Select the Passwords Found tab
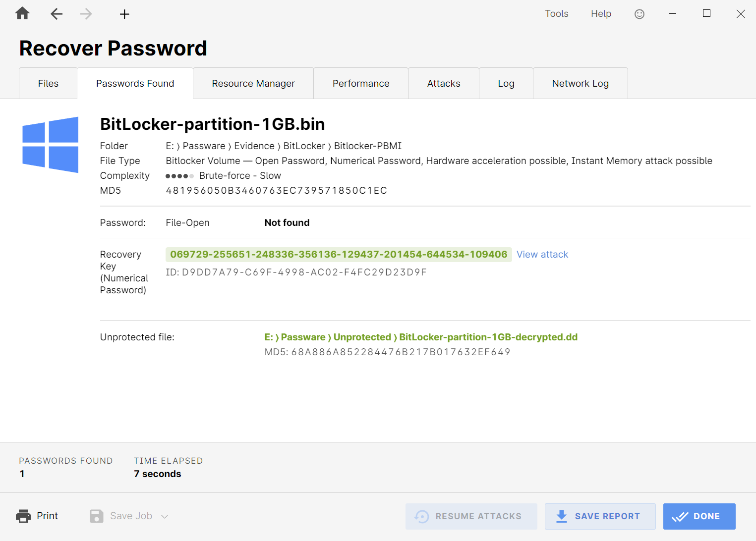Viewport: 756px width, 541px height. [x=135, y=83]
